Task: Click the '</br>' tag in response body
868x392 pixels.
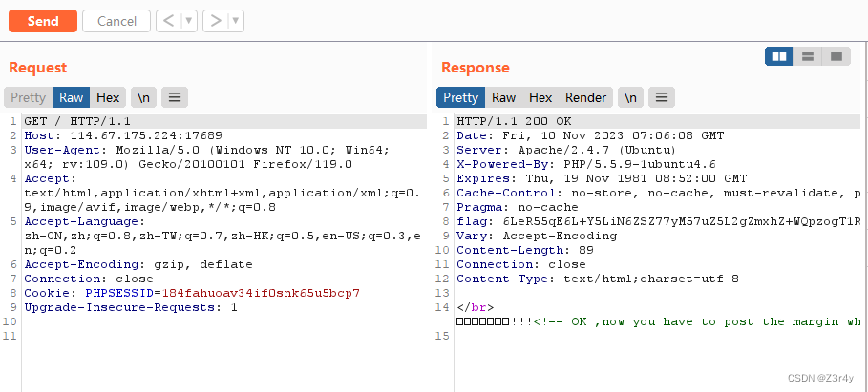Action: (476, 308)
